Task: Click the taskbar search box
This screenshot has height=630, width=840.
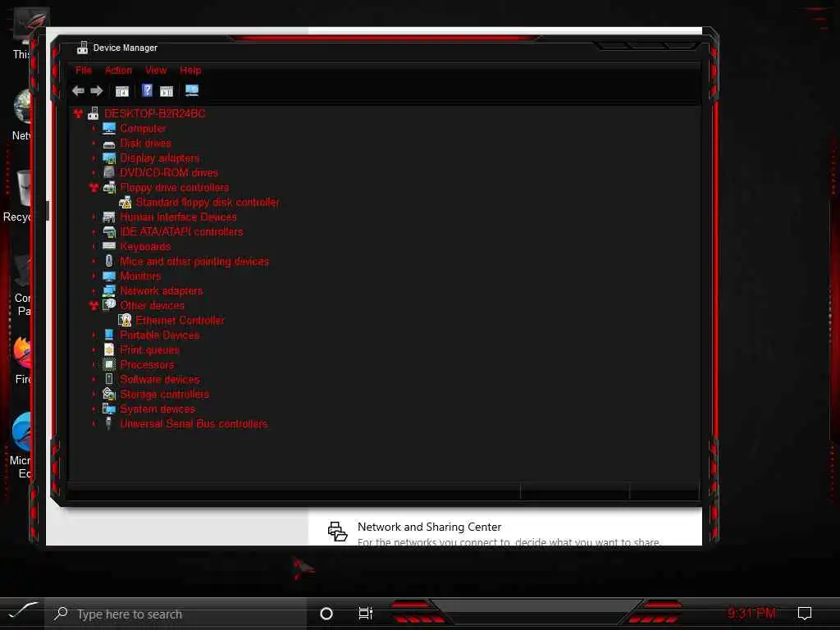Action: click(176, 614)
